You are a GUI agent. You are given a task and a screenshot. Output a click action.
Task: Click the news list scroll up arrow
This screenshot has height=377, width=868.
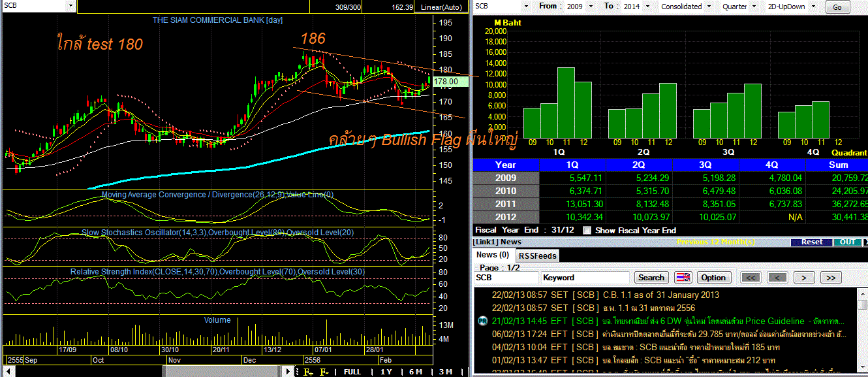[862, 293]
